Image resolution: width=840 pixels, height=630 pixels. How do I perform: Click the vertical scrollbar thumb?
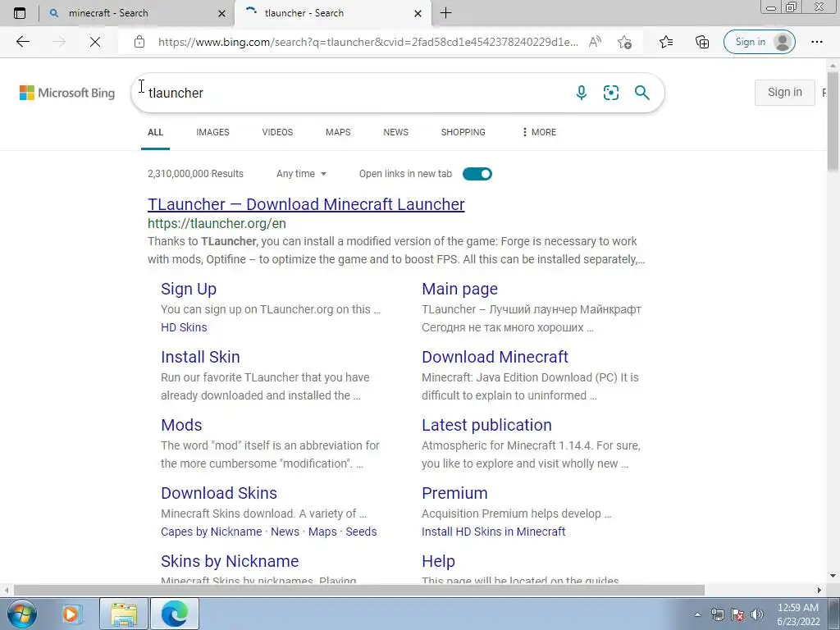[833, 121]
